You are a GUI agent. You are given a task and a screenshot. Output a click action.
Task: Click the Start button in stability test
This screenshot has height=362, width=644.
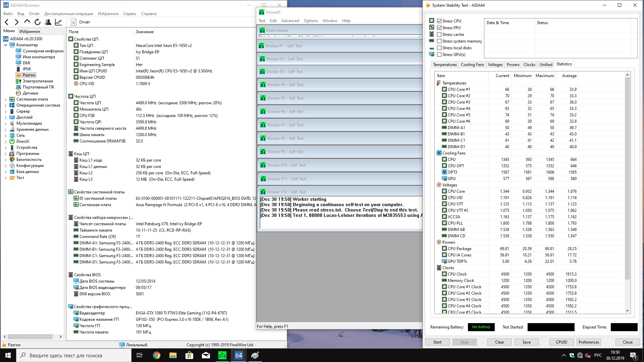tap(437, 342)
